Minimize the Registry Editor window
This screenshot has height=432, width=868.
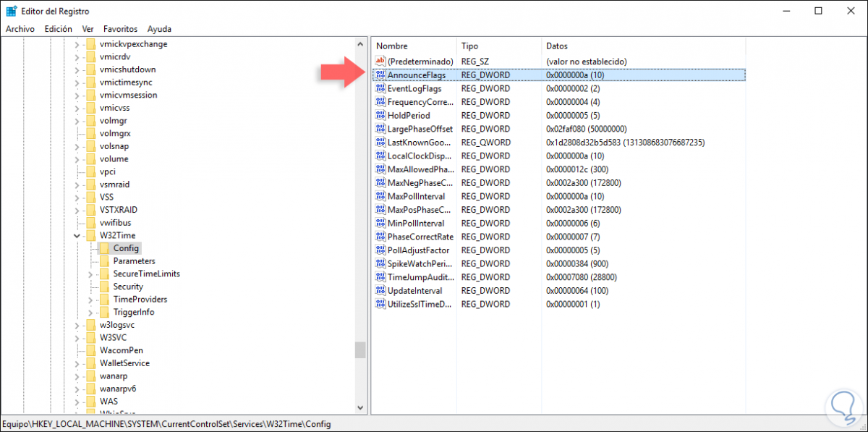[x=786, y=11]
